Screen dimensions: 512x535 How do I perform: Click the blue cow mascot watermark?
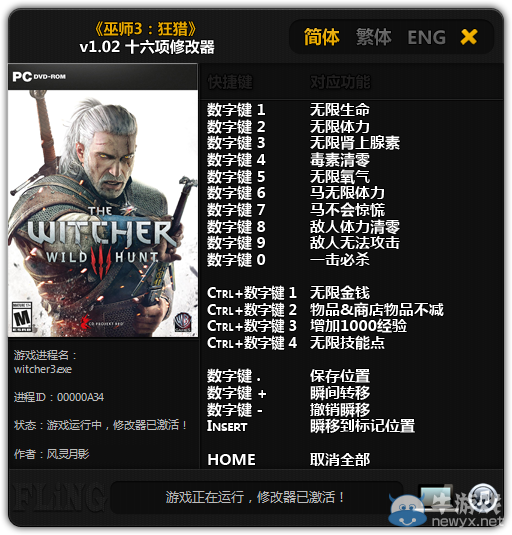point(408,510)
